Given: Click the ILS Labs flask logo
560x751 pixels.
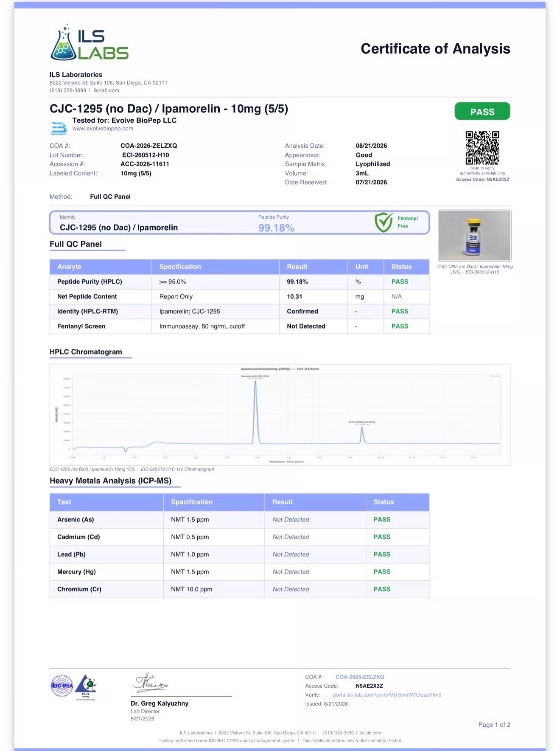Looking at the screenshot, I should coord(89,42).
